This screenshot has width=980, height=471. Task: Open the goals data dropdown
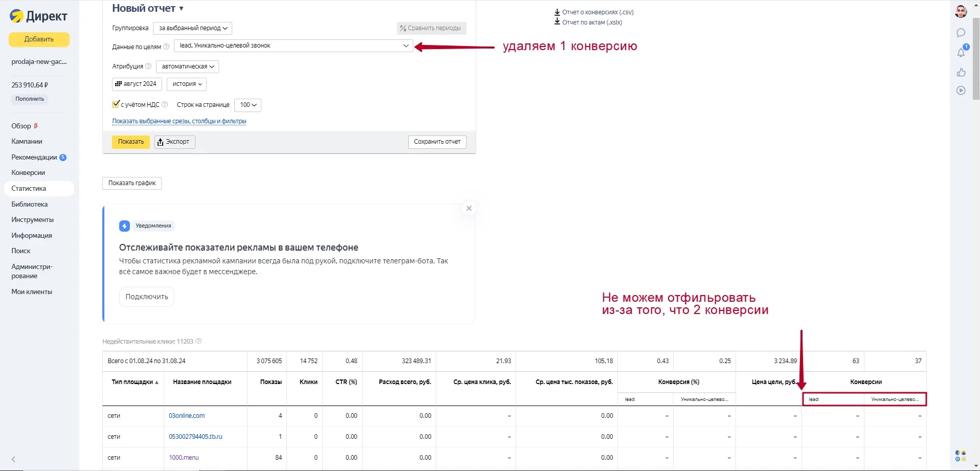point(293,46)
